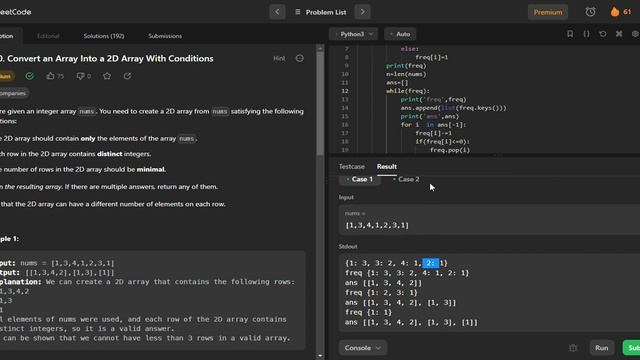Reset code with the revert icon
This screenshot has width=640, height=360.
tap(603, 34)
